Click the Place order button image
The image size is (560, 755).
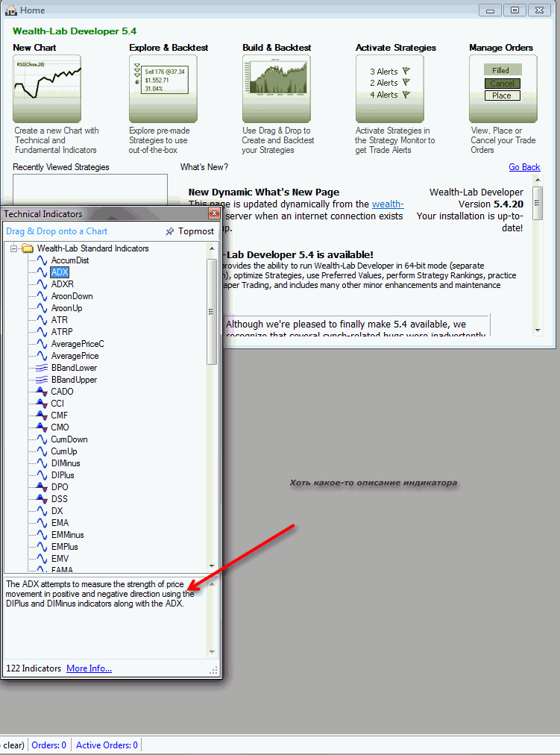pos(502,95)
